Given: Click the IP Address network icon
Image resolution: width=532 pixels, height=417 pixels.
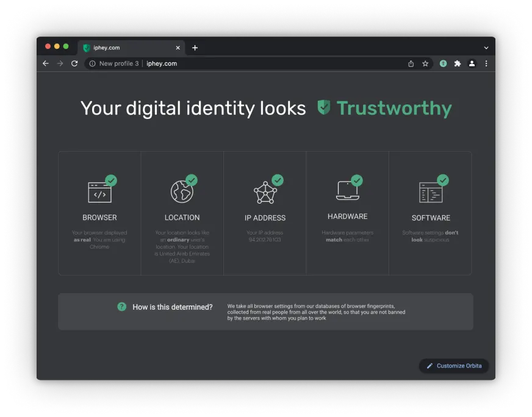Looking at the screenshot, I should pos(265,193).
